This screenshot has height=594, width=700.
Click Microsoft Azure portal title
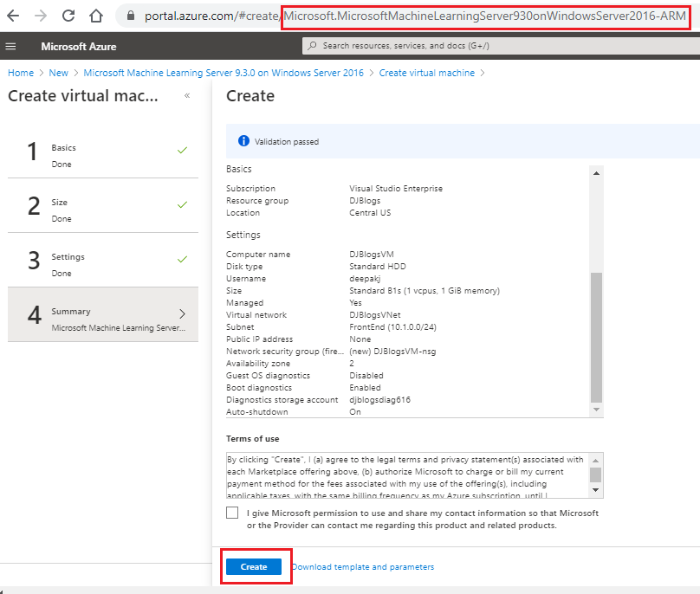point(79,47)
